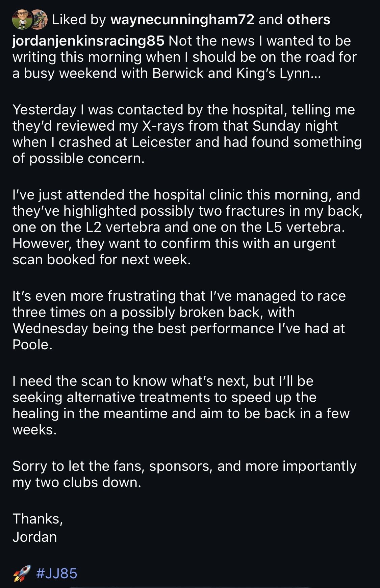The image size is (380, 588).
Task: View the others who liked this post
Action: pos(308,20)
